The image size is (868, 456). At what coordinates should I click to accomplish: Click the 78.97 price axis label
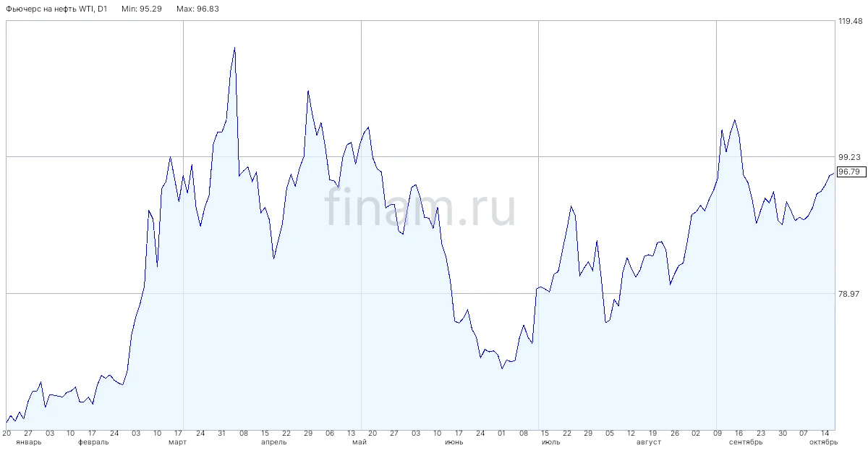click(850, 293)
